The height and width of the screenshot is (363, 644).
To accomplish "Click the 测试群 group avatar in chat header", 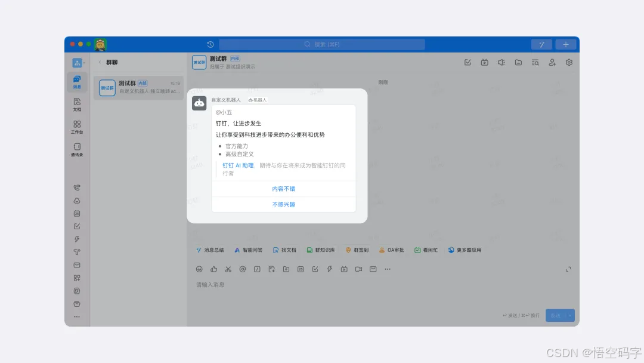I will 199,63.
